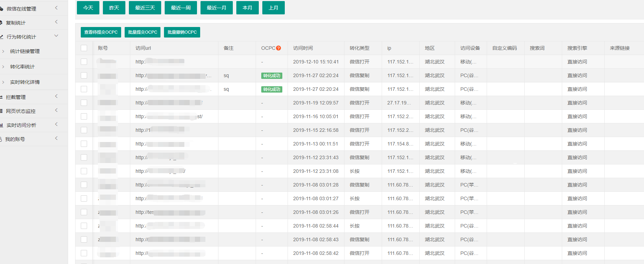The height and width of the screenshot is (264, 644).
Task: Check the row dated 2019-11-12 23:31:08
Action: coord(84,171)
